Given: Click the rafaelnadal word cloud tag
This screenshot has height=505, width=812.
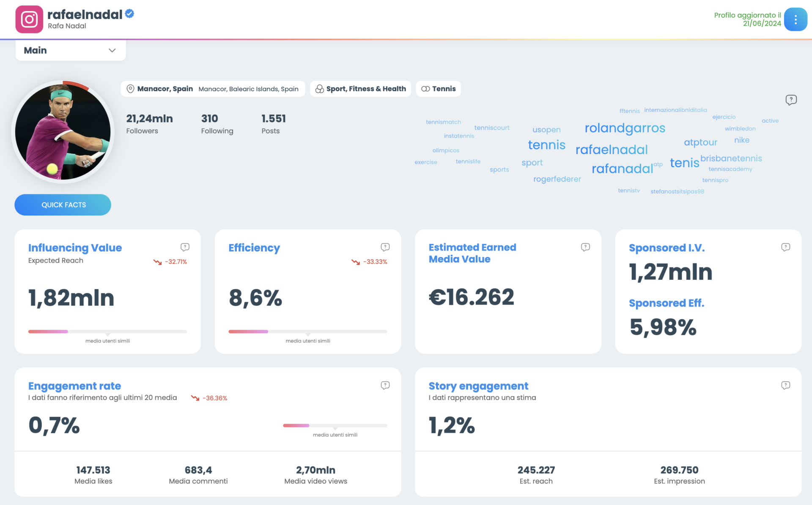Looking at the screenshot, I should coord(612,149).
